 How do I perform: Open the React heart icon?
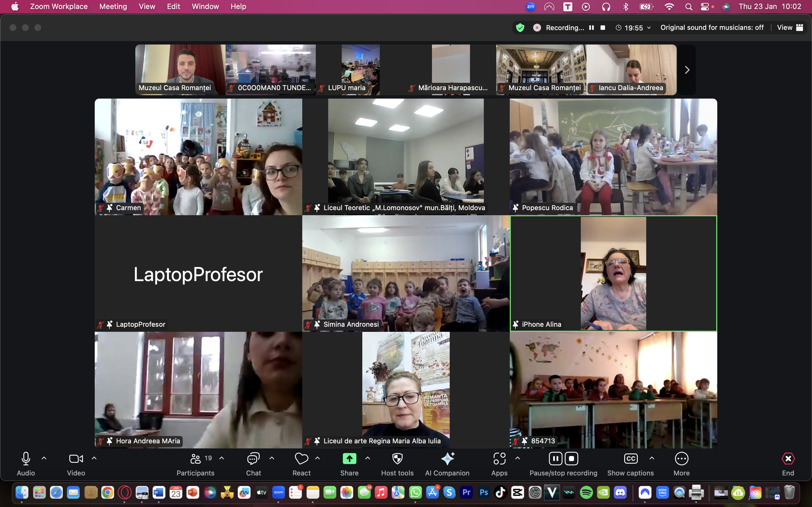[x=301, y=459]
